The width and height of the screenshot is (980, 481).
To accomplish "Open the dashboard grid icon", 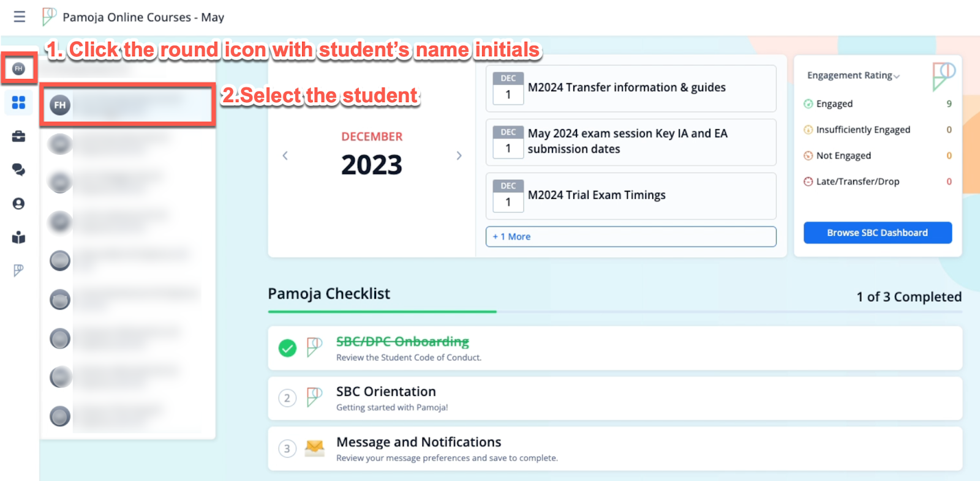I will coord(18,102).
